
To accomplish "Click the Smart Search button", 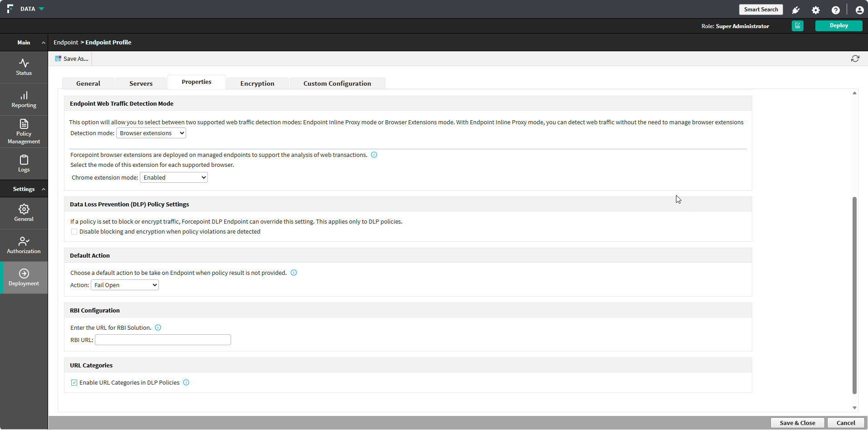I will pos(761,10).
